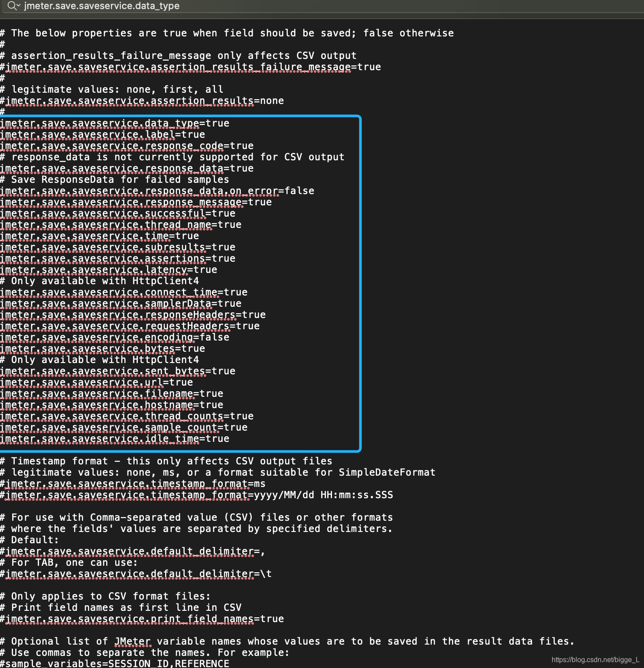Screen dimensions: 644x668
Task: Click the line jmeter.save.saveservice.hostname=true
Action: 112,405
